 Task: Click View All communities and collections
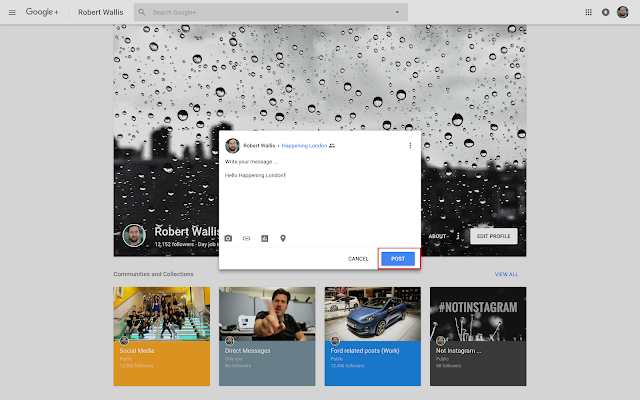(506, 274)
